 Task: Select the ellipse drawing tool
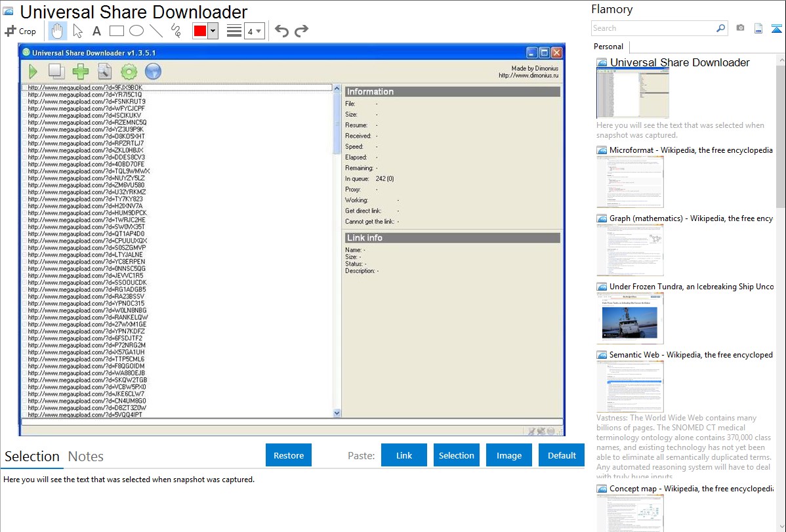pos(136,31)
